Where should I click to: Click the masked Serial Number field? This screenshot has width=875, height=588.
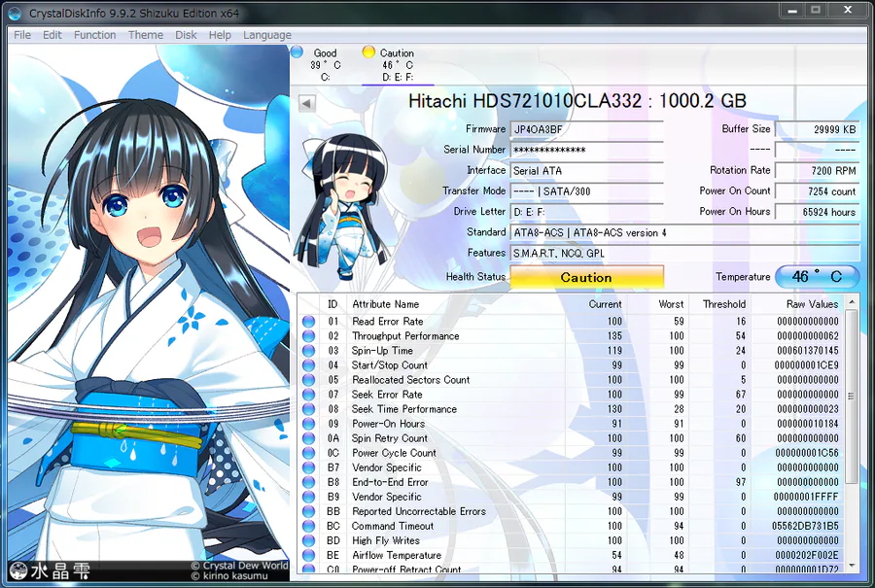(586, 150)
